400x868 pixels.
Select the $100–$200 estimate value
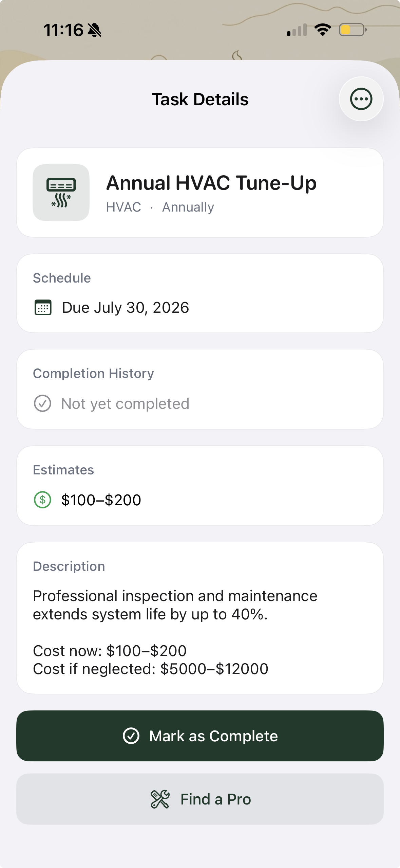coord(101,500)
